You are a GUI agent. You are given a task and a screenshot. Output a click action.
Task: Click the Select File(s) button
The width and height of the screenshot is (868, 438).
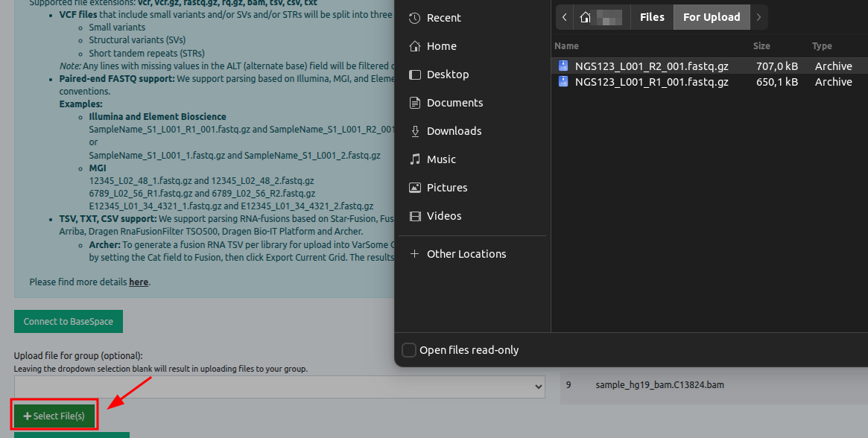tap(54, 416)
